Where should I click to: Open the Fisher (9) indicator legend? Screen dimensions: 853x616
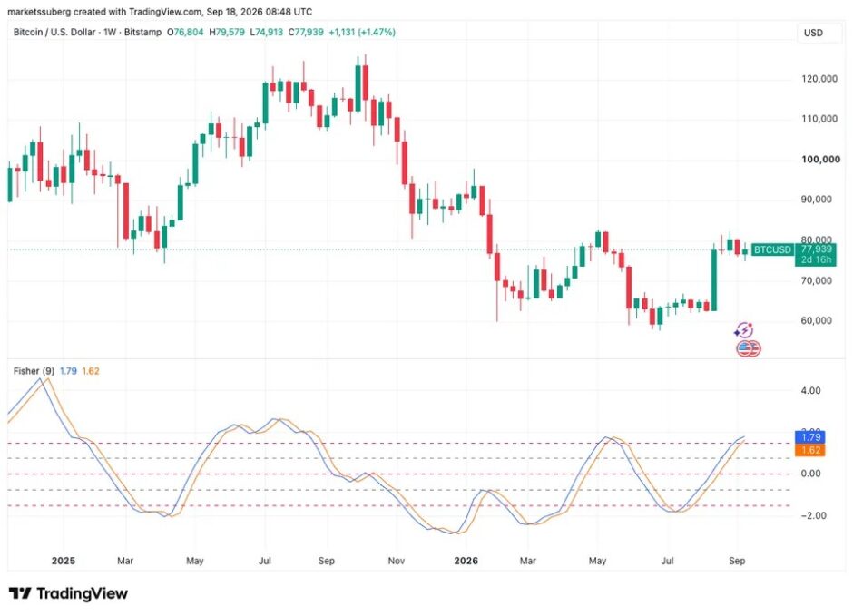point(34,371)
